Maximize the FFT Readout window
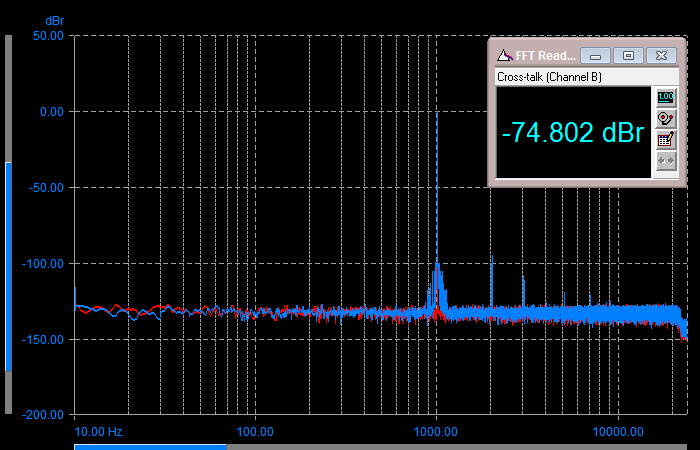The width and height of the screenshot is (700, 450). pyautogui.click(x=628, y=56)
